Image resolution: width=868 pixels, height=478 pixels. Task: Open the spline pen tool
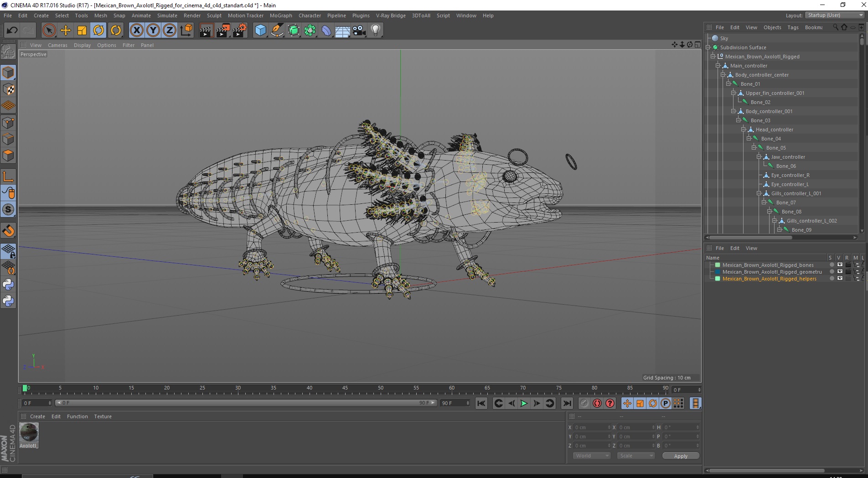277,31
